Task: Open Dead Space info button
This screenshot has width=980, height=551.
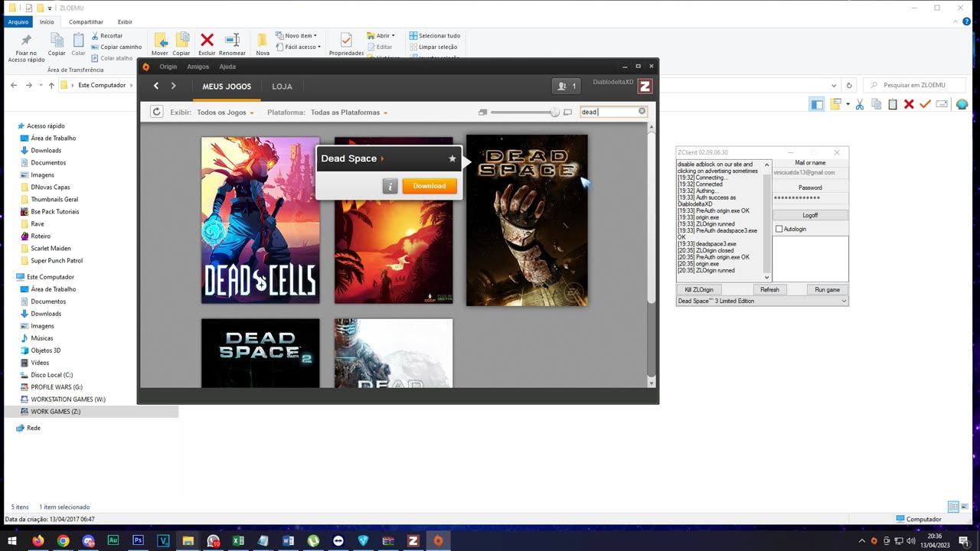Action: point(390,186)
